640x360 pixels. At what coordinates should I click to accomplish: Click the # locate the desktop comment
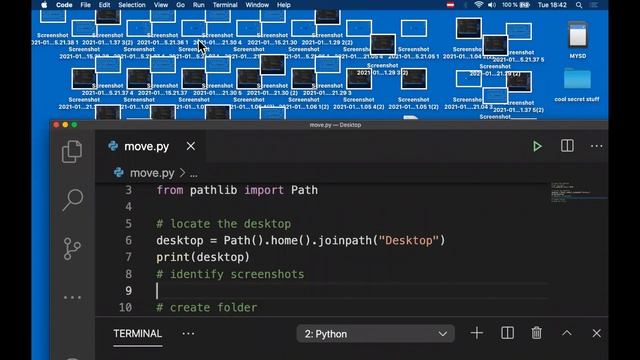point(224,224)
